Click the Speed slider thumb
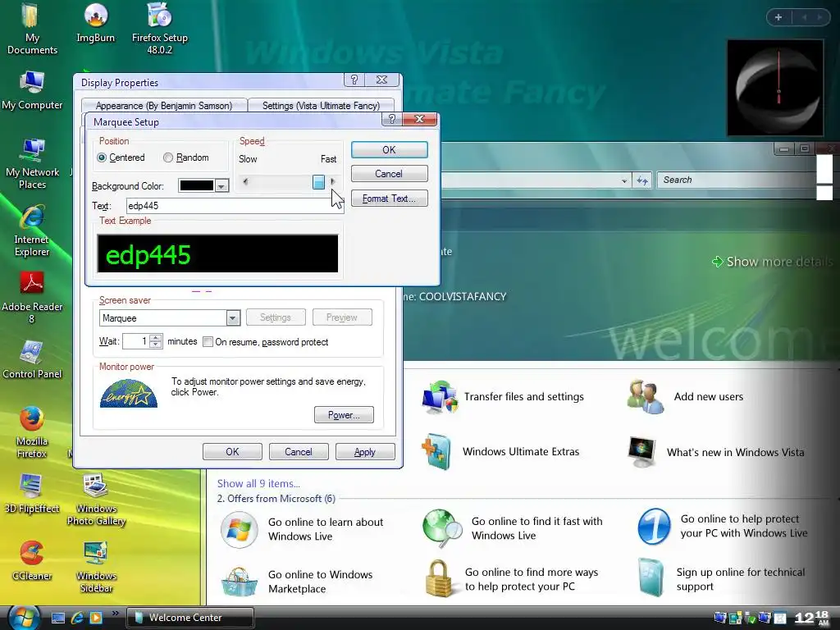The image size is (840, 630). point(318,182)
